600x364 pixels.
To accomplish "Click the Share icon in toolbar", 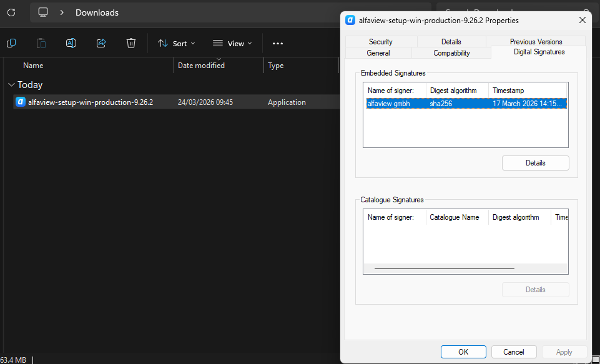I will point(101,43).
